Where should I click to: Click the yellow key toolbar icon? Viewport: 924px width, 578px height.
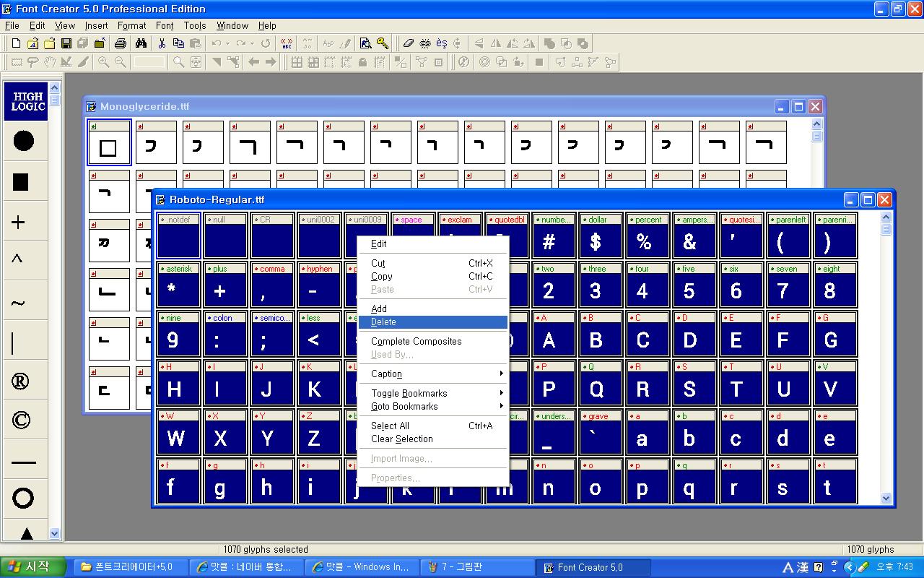(x=383, y=43)
